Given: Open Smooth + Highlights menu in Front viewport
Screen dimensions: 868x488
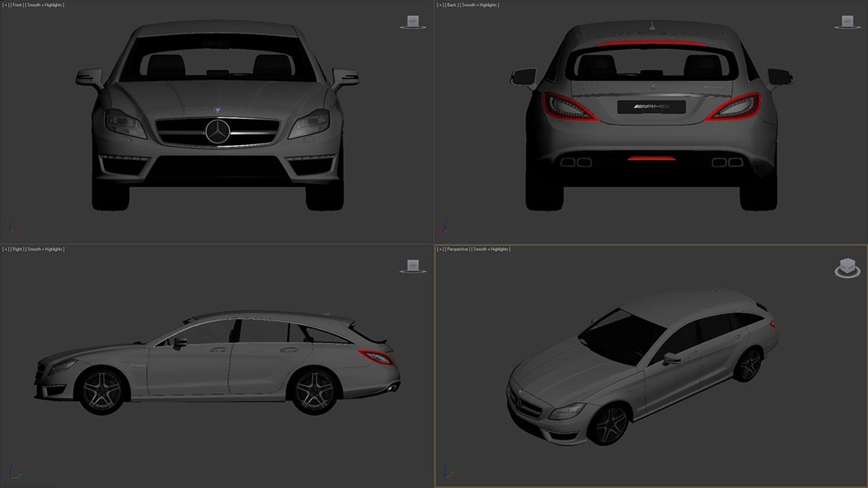Looking at the screenshot, I should pyautogui.click(x=45, y=5).
